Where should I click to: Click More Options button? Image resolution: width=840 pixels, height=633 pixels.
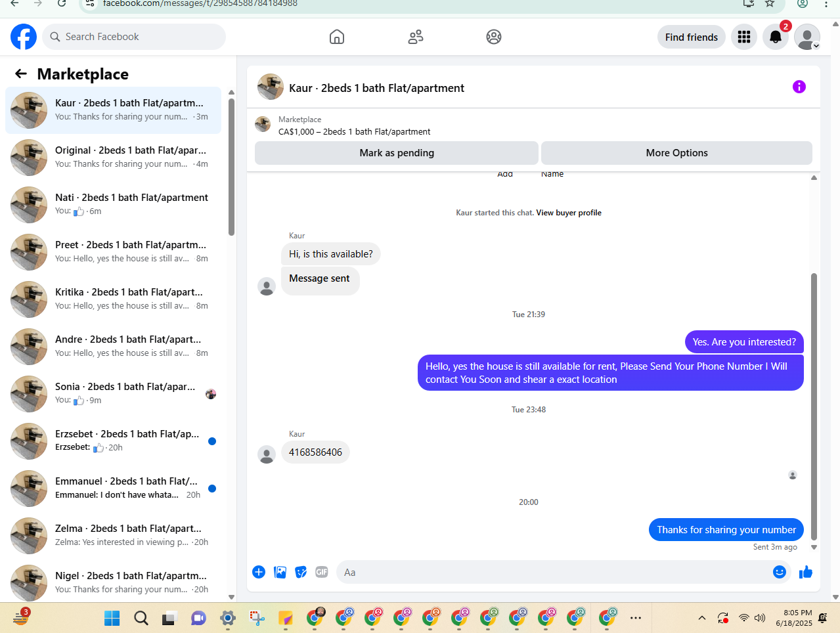(676, 152)
